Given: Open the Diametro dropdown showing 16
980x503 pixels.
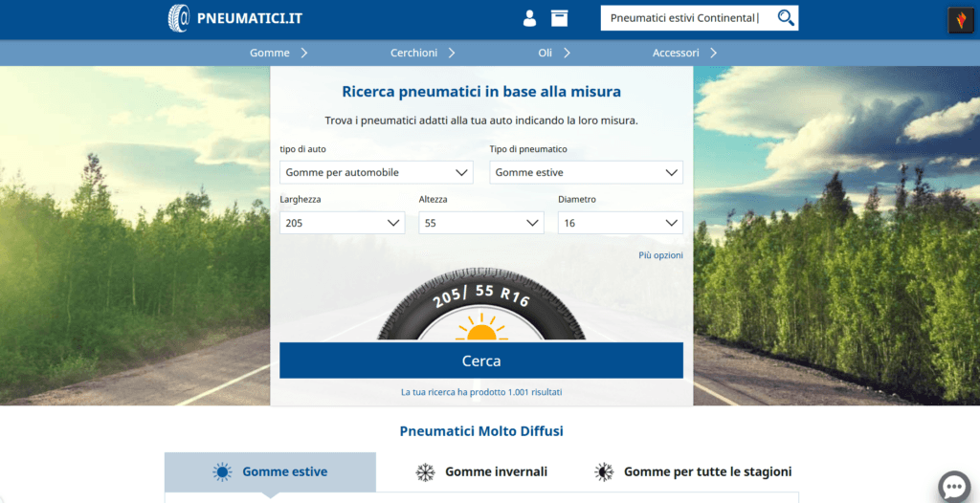Looking at the screenshot, I should [x=620, y=223].
